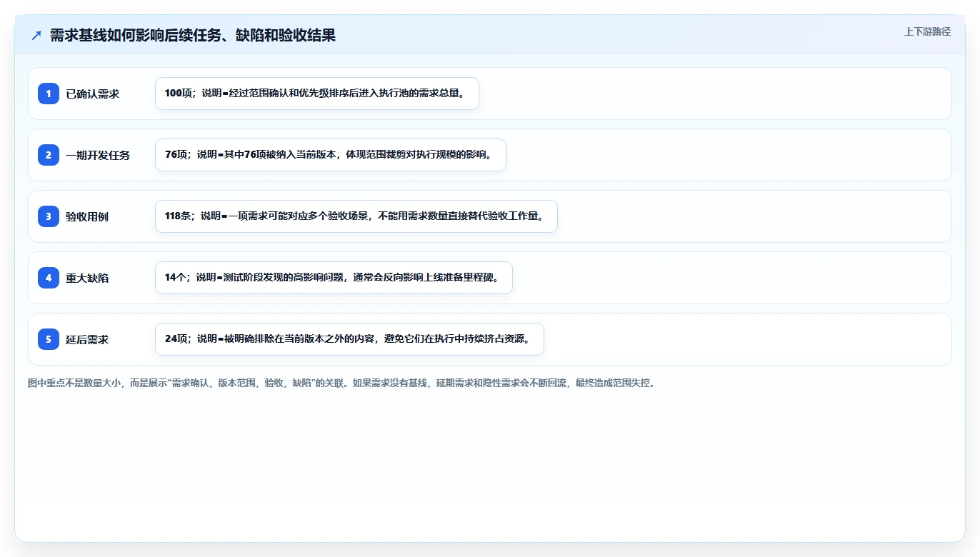Click the 一期开发任务 label

coord(98,155)
